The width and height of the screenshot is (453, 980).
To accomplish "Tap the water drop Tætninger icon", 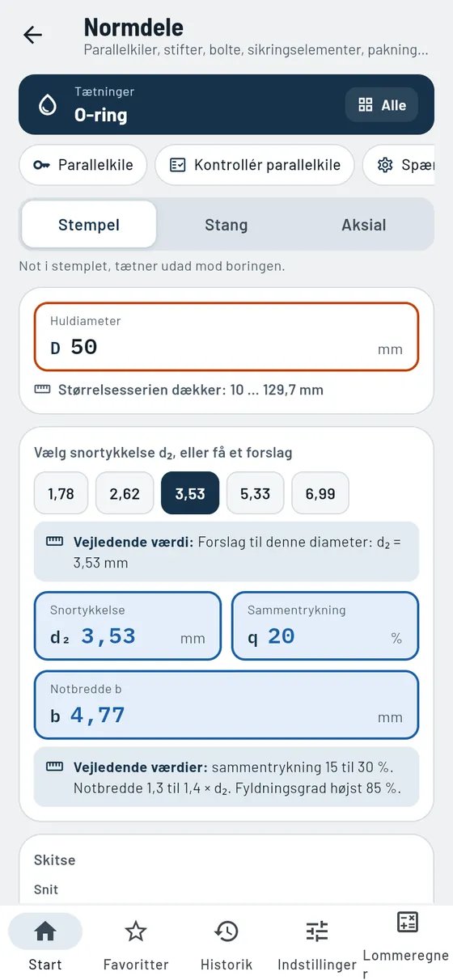I will click(48, 105).
